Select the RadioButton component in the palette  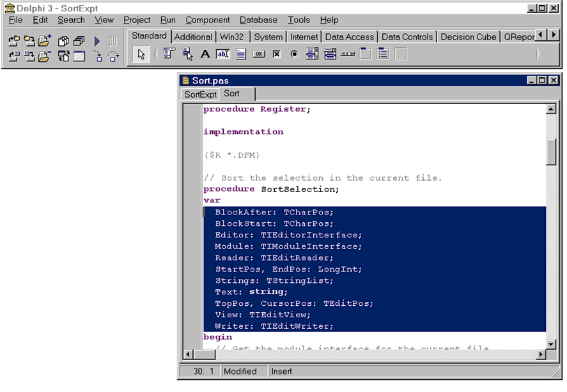294,54
